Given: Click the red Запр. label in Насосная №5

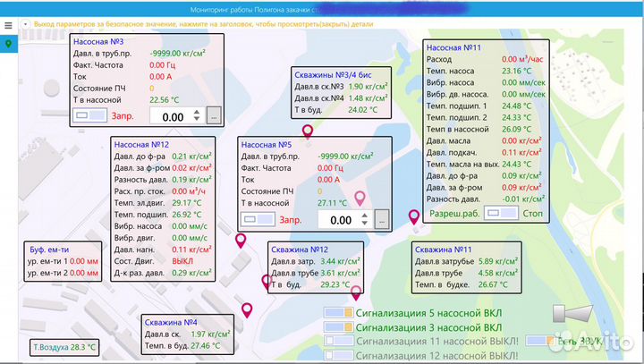Looking at the screenshot, I should pos(291,220).
